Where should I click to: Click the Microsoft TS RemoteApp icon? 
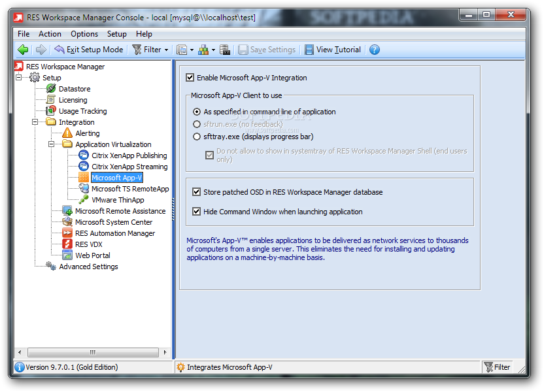click(x=84, y=188)
